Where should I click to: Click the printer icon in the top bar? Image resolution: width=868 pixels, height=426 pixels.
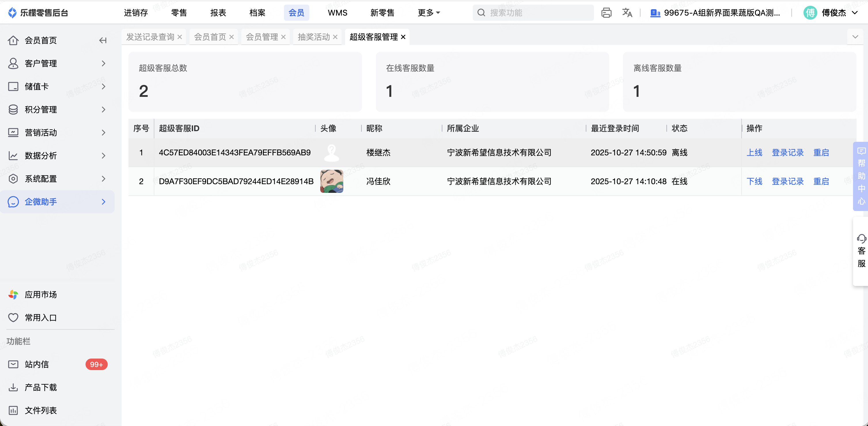point(606,13)
